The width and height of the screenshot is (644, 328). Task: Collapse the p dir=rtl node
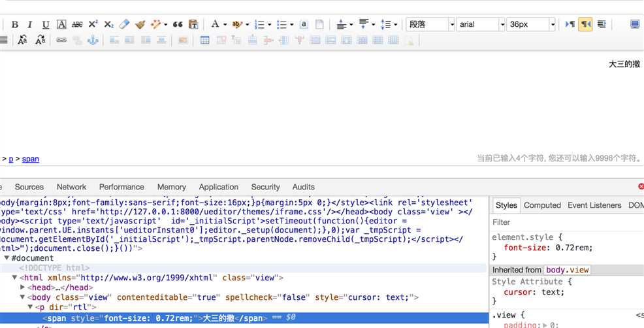coord(31,308)
